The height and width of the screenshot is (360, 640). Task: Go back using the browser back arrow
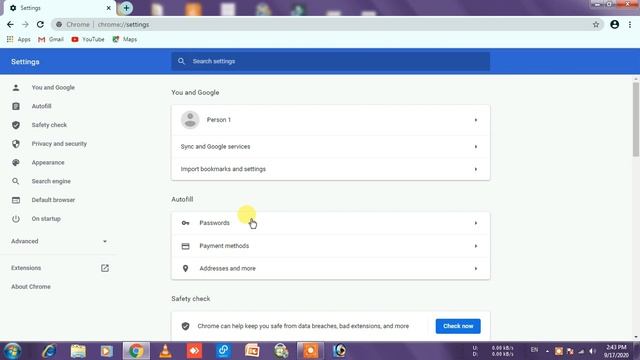click(10, 24)
